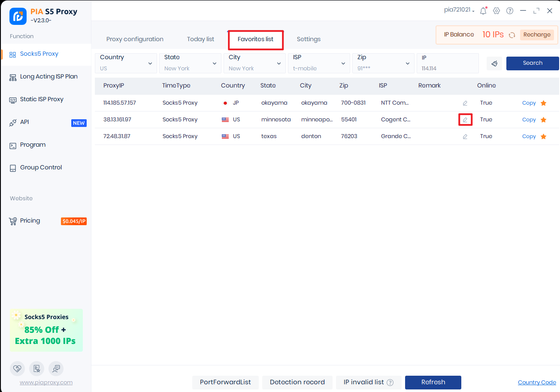The height and width of the screenshot is (392, 560).
Task: Click the notification bell icon
Action: 483,11
